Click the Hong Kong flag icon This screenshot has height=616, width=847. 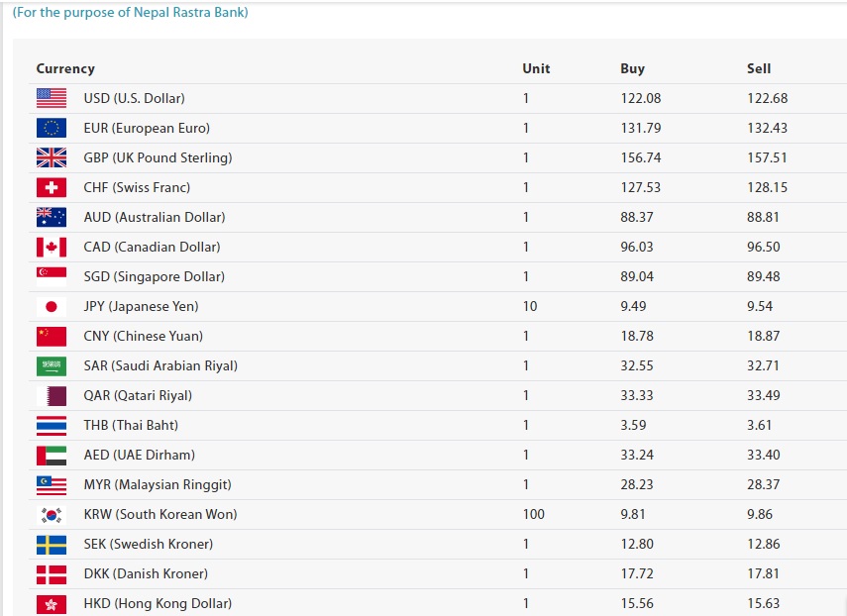pos(52,603)
